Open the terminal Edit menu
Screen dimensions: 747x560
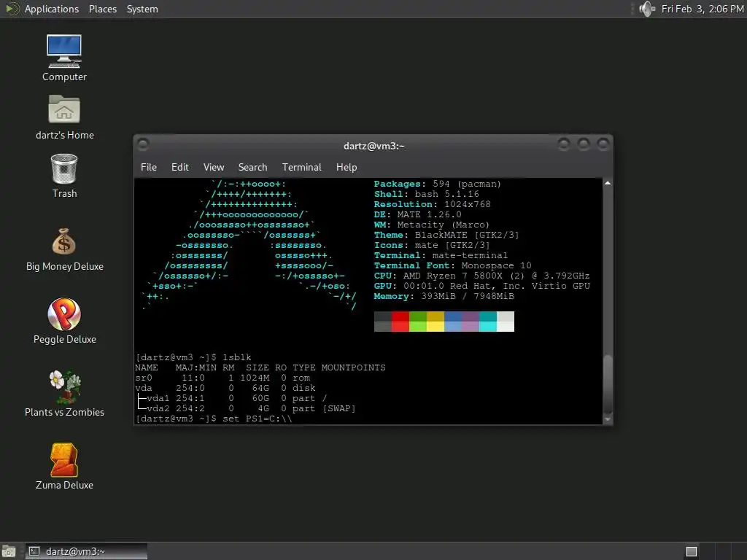click(180, 167)
